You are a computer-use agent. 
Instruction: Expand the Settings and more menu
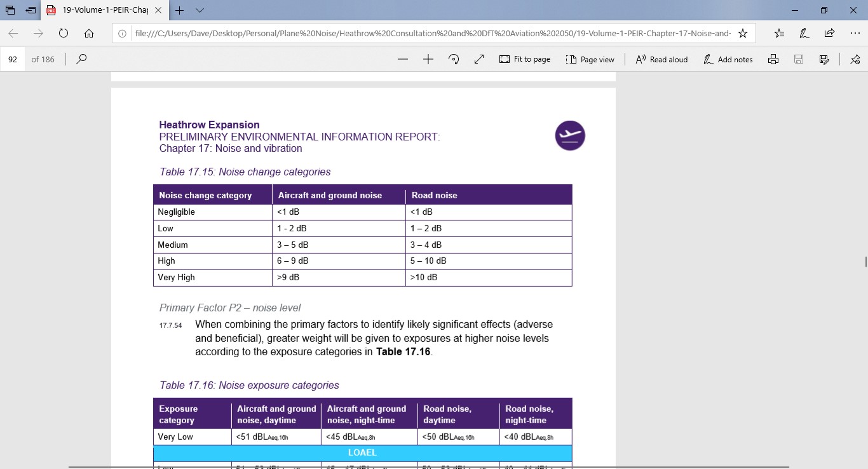click(x=855, y=34)
